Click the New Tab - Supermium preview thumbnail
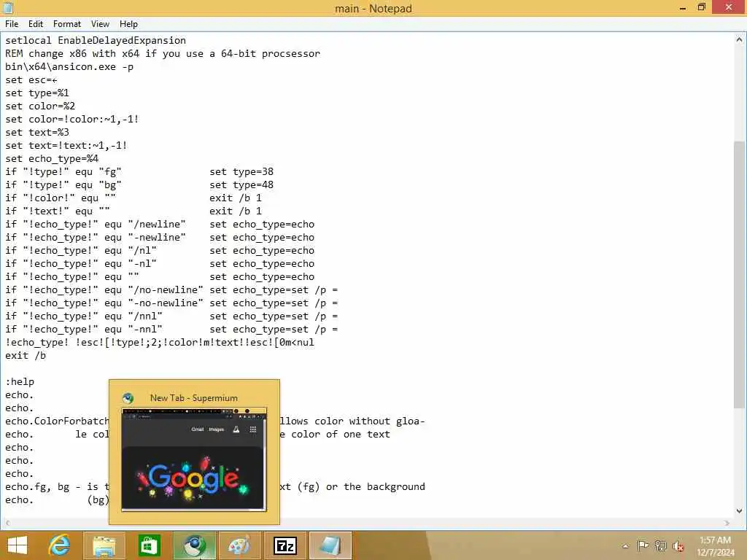This screenshot has height=560, width=747. click(x=194, y=459)
